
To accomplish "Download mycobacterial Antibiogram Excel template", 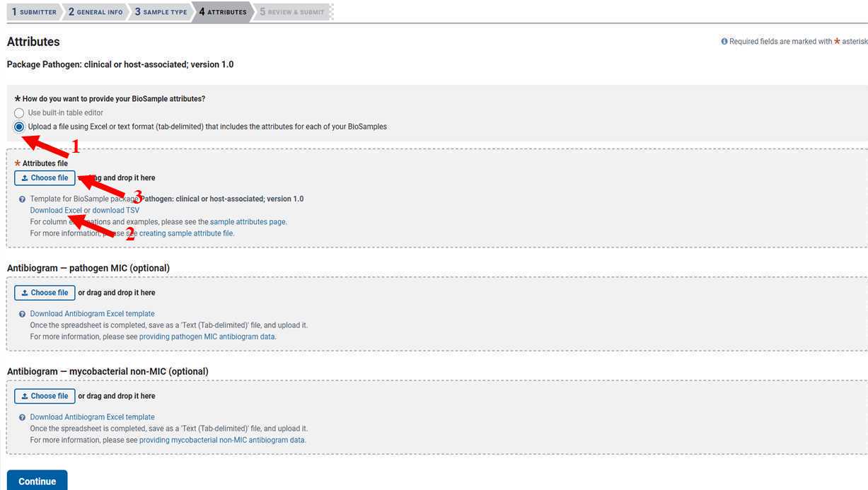I will (92, 417).
